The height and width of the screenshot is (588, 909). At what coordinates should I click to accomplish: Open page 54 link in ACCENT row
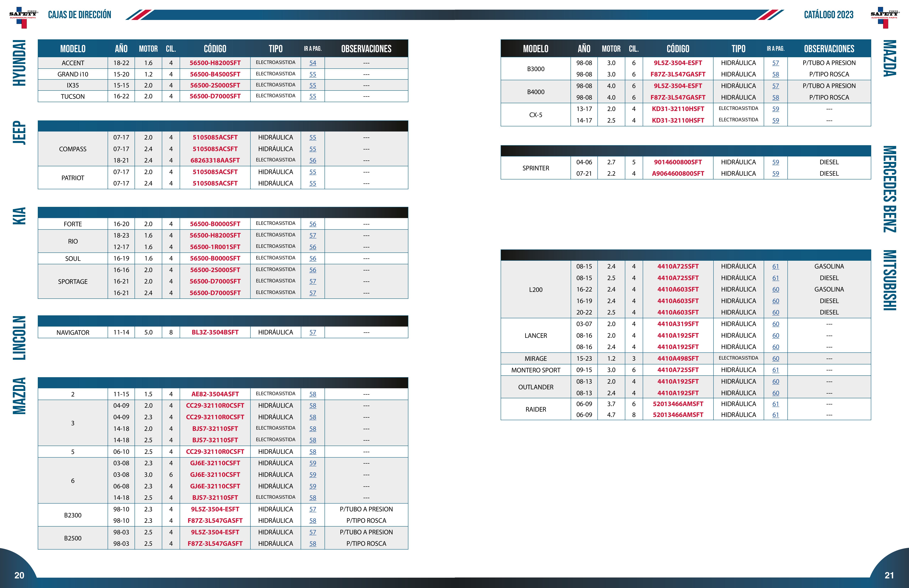(x=313, y=63)
